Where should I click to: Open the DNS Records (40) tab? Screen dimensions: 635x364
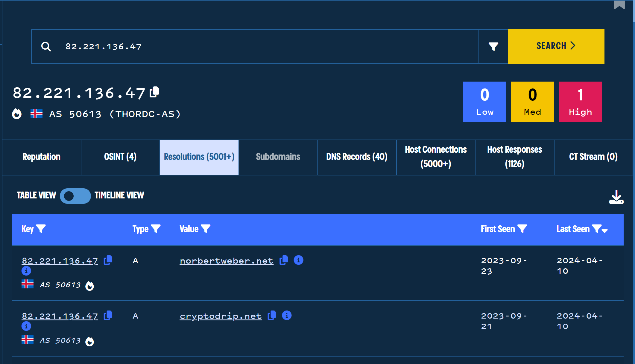[357, 157]
